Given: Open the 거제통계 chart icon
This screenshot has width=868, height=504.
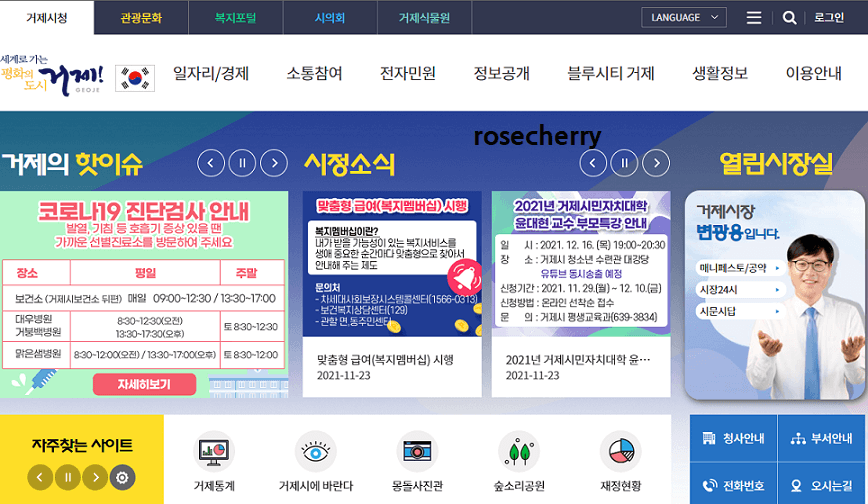Looking at the screenshot, I should pyautogui.click(x=214, y=451).
